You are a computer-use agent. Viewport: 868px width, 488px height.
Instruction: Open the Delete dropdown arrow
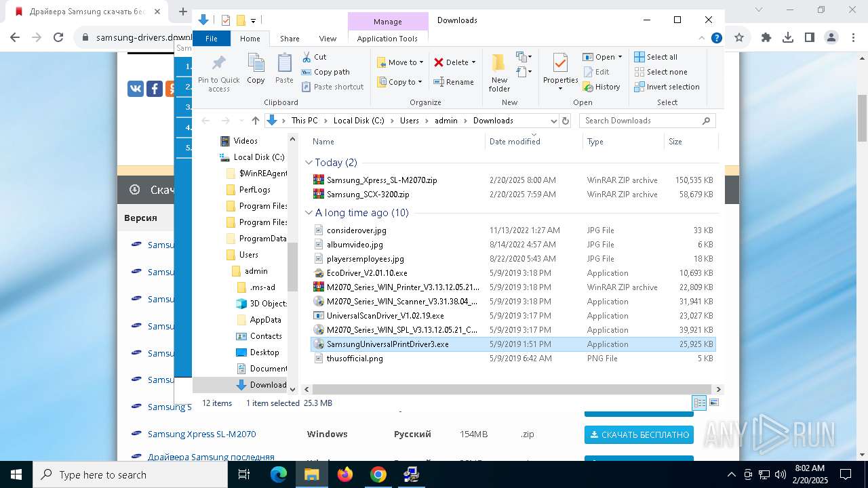(473, 62)
